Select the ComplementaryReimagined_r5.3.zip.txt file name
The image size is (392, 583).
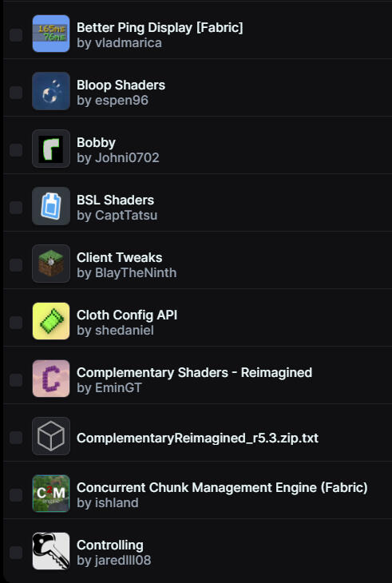[197, 438]
